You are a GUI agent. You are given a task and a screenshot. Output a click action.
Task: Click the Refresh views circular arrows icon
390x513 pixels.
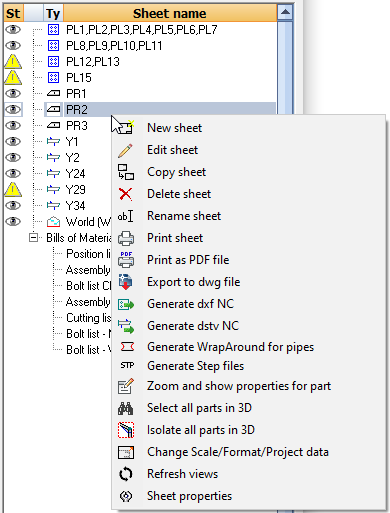tap(126, 474)
